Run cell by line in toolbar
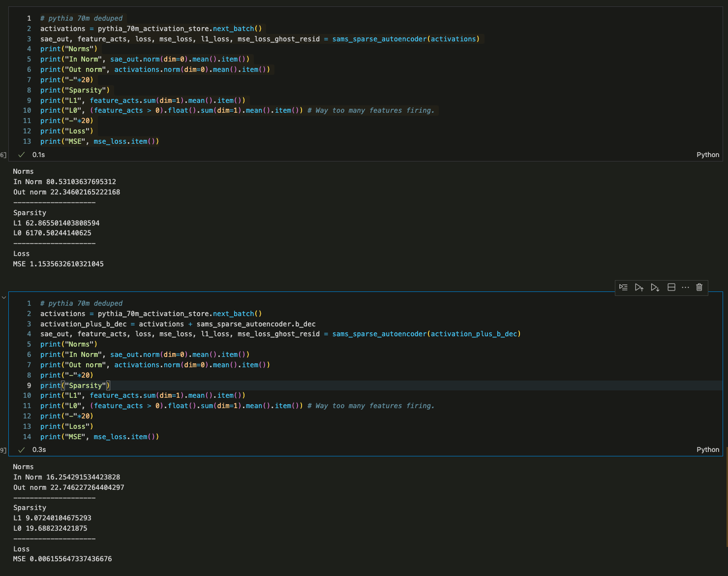Image resolution: width=728 pixels, height=576 pixels. (x=623, y=288)
